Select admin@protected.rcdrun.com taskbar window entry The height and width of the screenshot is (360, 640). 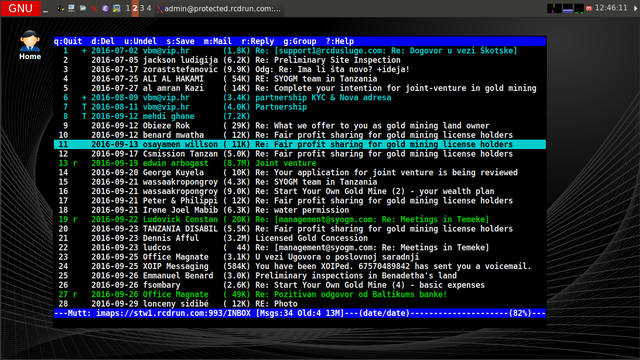coord(220,9)
